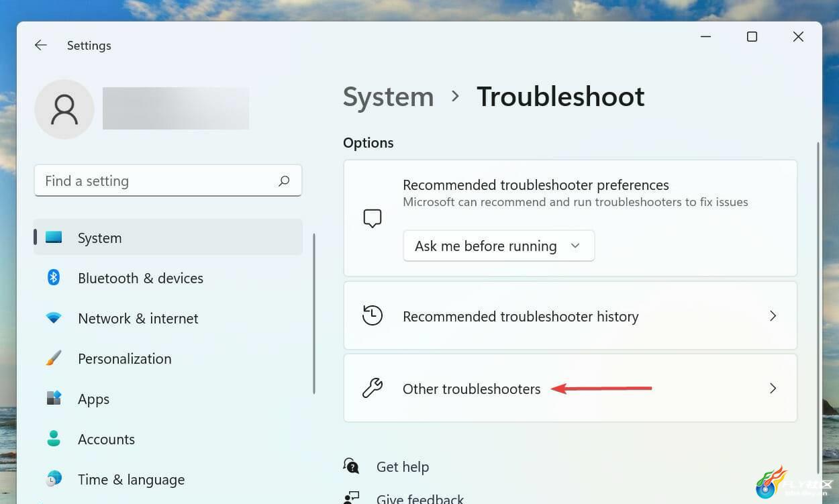Screen dimensions: 839x504
Task: Open the Ask me before running dropdown
Action: tap(499, 246)
